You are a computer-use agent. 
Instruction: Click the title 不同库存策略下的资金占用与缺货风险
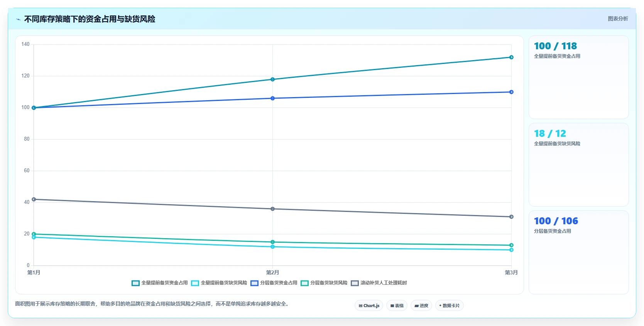90,19
